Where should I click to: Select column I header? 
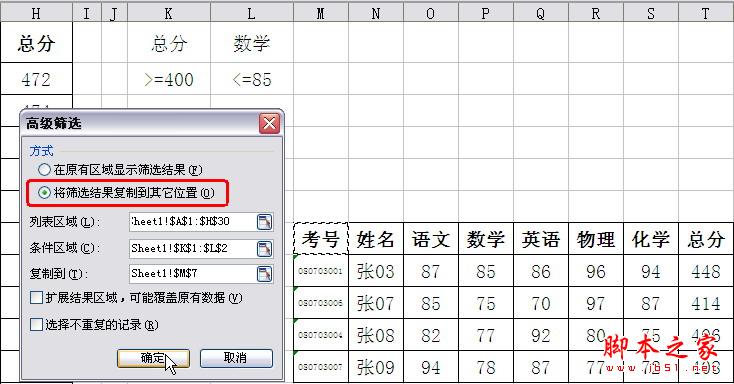(87, 14)
